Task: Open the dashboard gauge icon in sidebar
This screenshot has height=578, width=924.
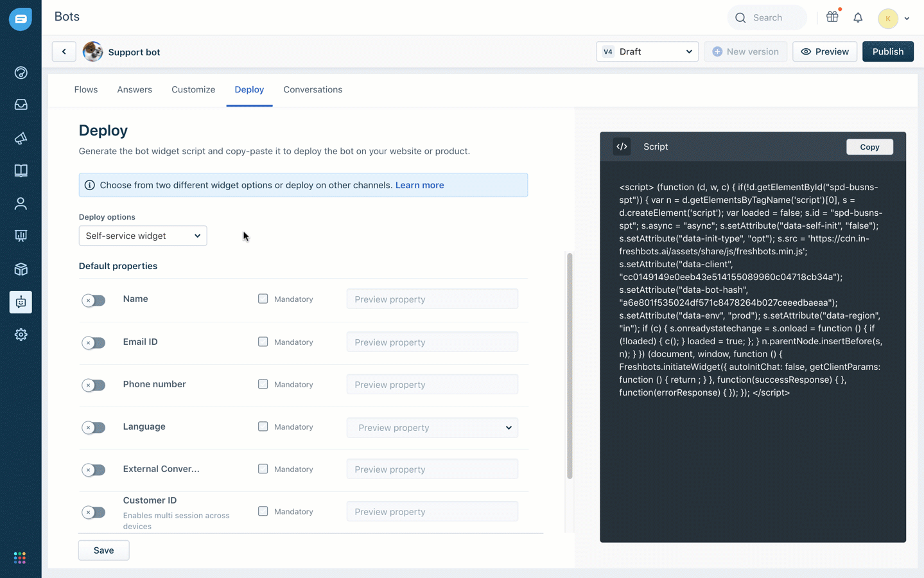Action: pyautogui.click(x=21, y=73)
